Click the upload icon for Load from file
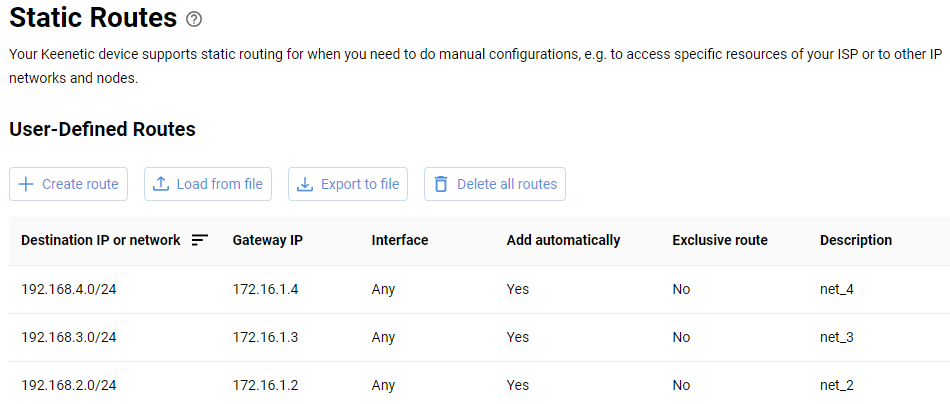The image size is (950, 404). point(161,184)
